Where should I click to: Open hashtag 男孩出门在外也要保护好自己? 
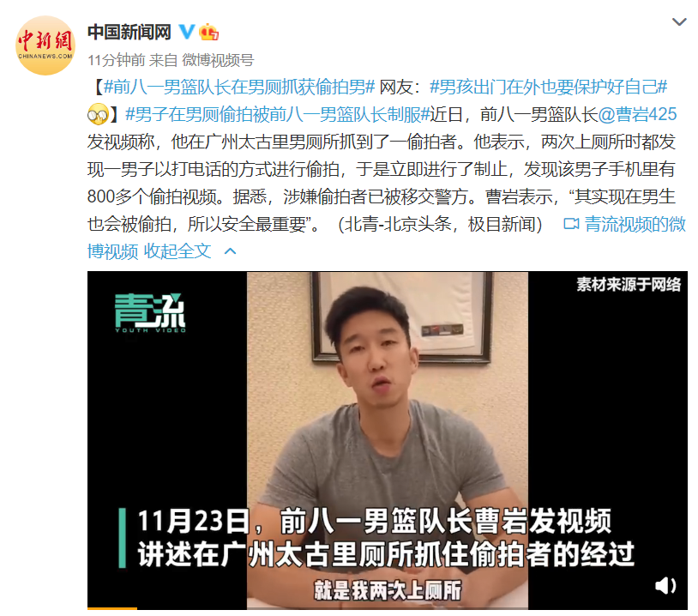click(549, 87)
